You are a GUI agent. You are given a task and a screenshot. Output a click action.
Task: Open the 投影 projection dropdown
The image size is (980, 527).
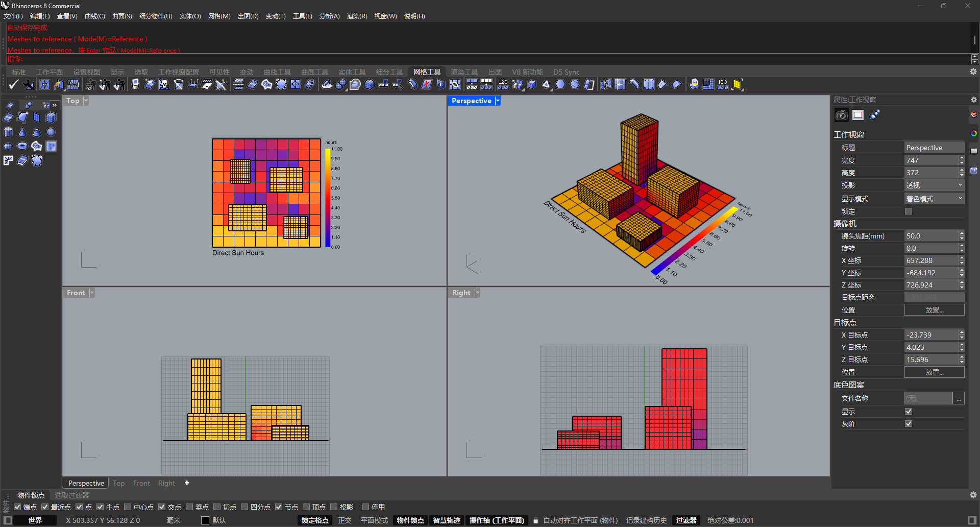pos(934,185)
